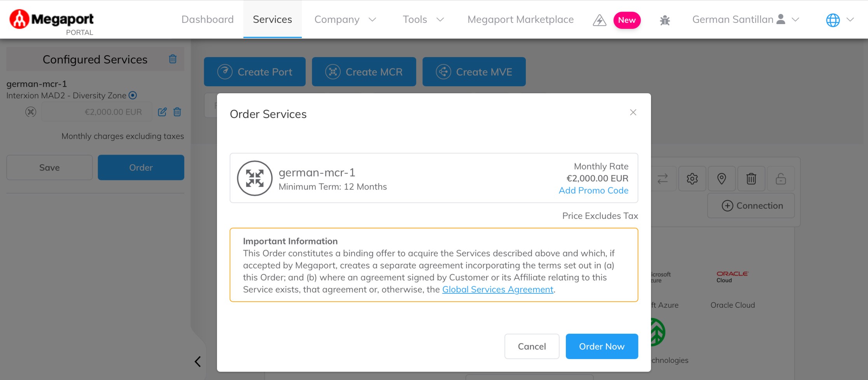Click the unlock padlock icon

click(x=780, y=179)
